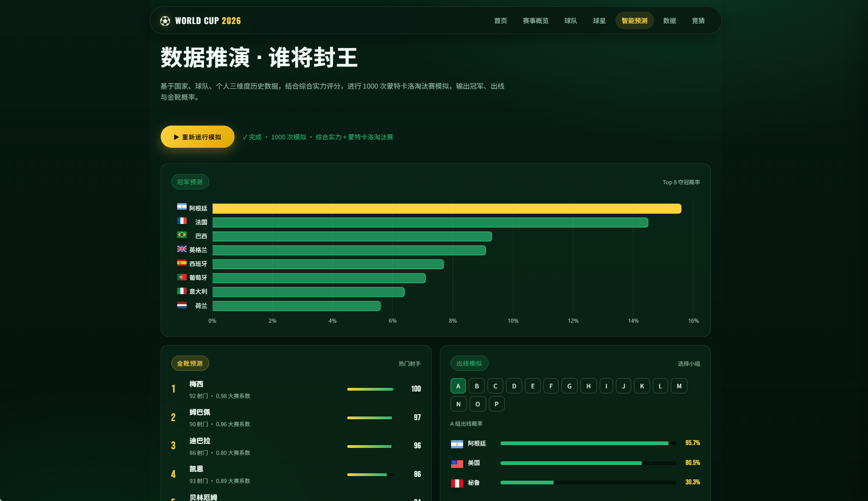Viewport: 868px width, 501px height.
Task: Select group F button
Action: (551, 386)
